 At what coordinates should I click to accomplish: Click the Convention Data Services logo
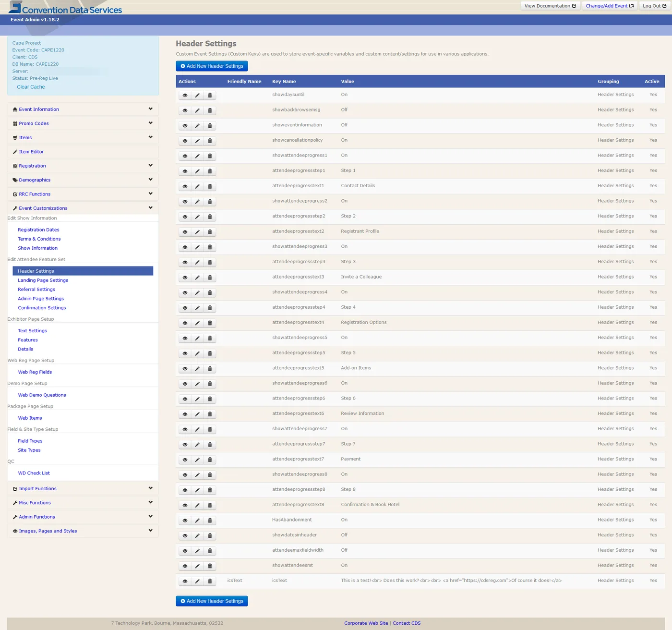(x=65, y=8)
